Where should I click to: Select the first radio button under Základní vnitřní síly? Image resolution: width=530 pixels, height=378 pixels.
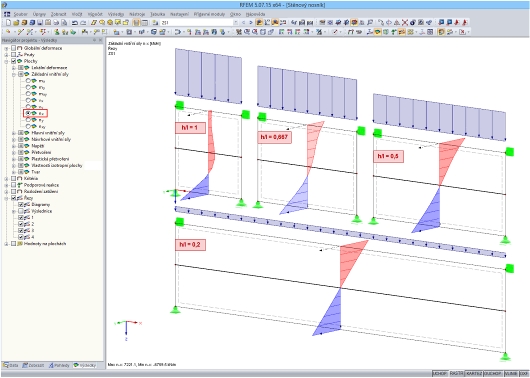coord(28,81)
